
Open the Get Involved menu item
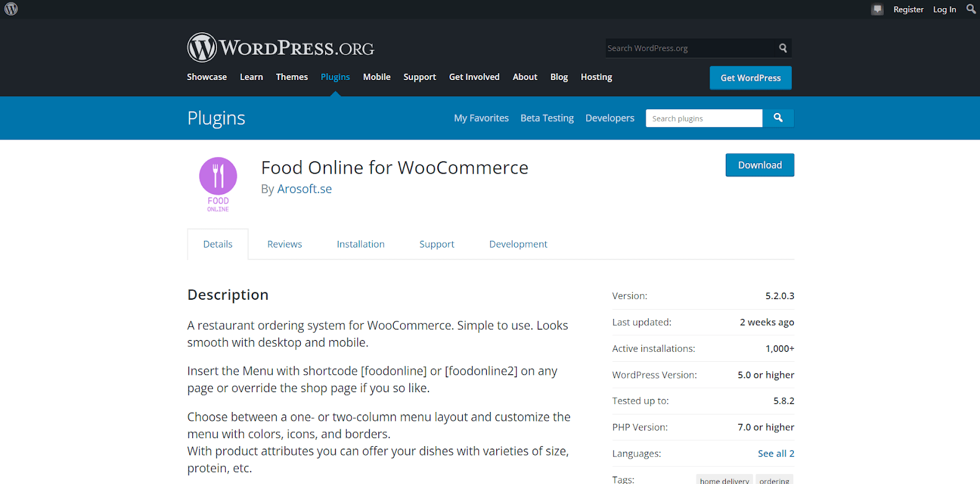[x=474, y=77]
